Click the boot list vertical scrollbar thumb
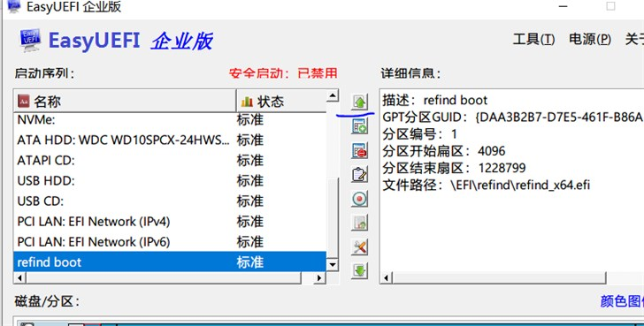 pyautogui.click(x=333, y=217)
